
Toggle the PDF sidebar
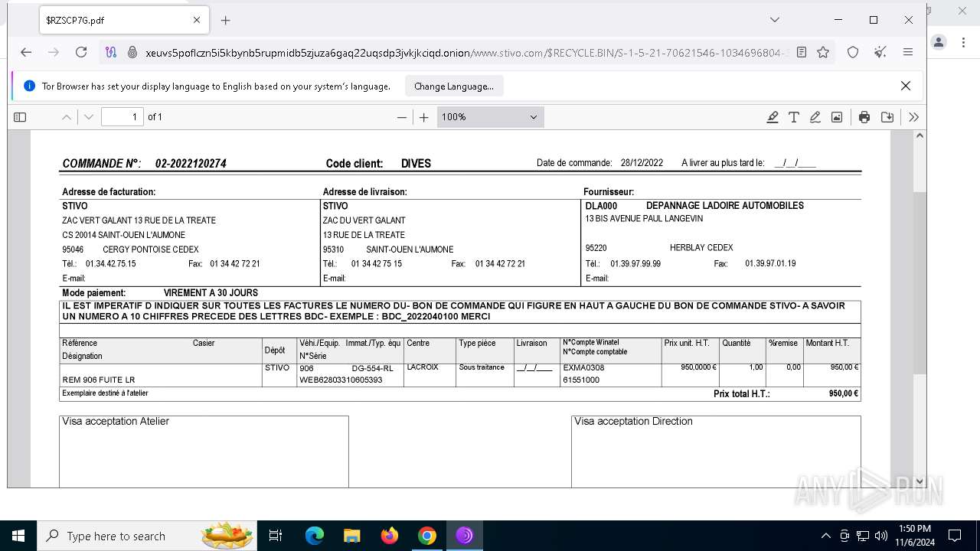[20, 117]
